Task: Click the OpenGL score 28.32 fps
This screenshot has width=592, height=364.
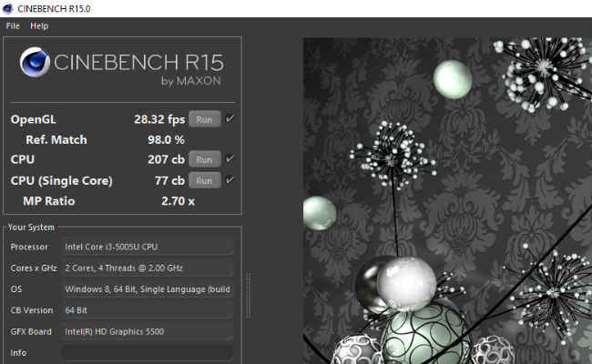Action: click(159, 119)
